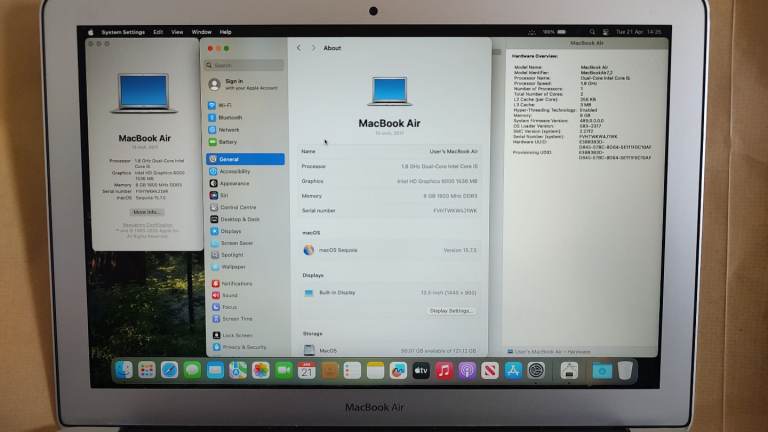
Task: Click battery status in menu bar
Action: [554, 32]
